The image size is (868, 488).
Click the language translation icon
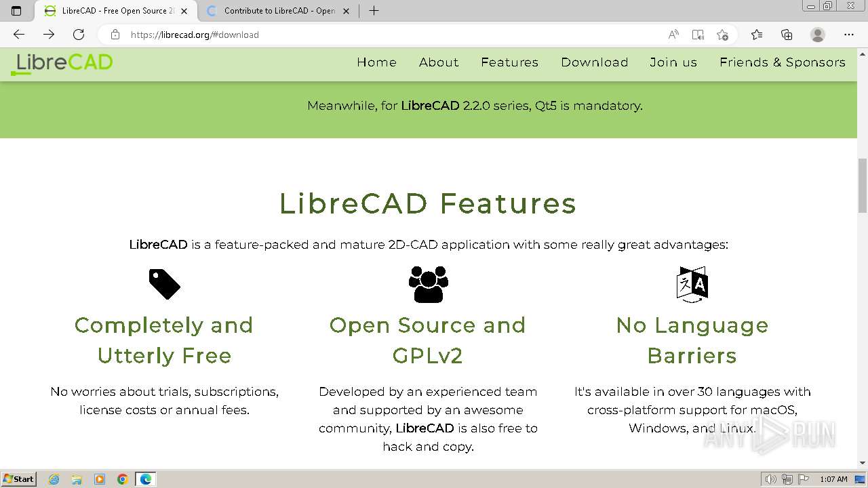pyautogui.click(x=692, y=284)
